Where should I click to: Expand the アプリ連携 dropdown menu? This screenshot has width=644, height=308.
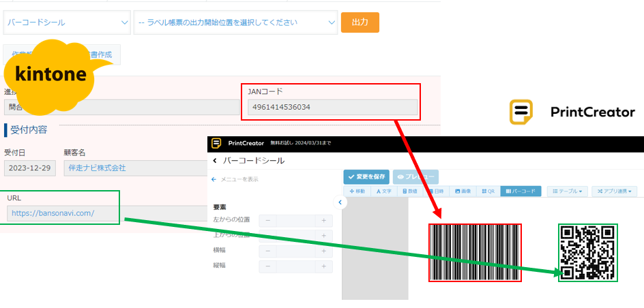coord(614,191)
